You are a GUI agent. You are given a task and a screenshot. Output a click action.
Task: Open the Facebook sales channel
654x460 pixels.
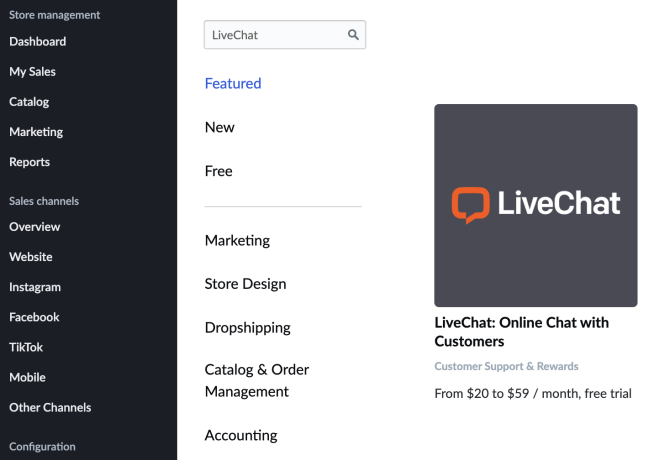[34, 317]
